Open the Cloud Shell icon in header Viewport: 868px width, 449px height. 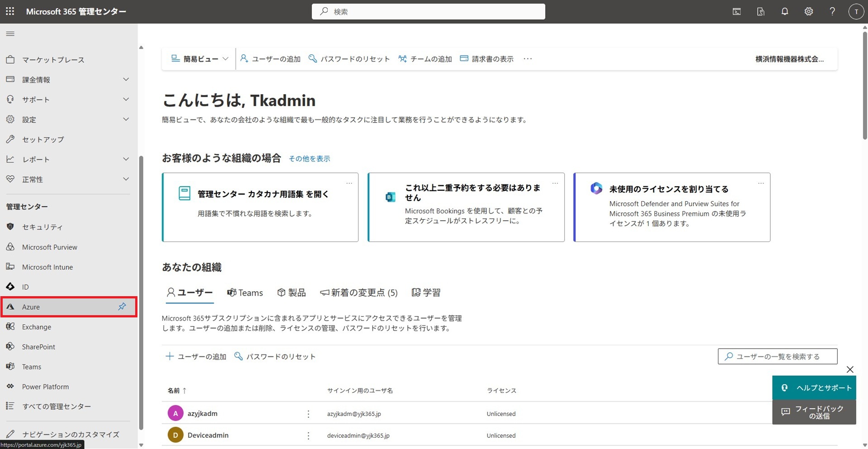point(736,12)
